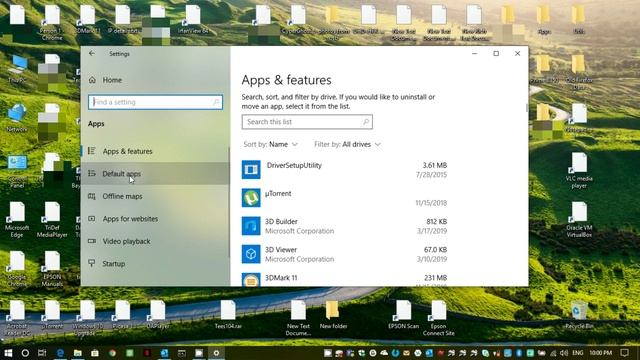
Task: Select the EPSON Manuals desktop shortcut
Action: pyautogui.click(x=52, y=269)
